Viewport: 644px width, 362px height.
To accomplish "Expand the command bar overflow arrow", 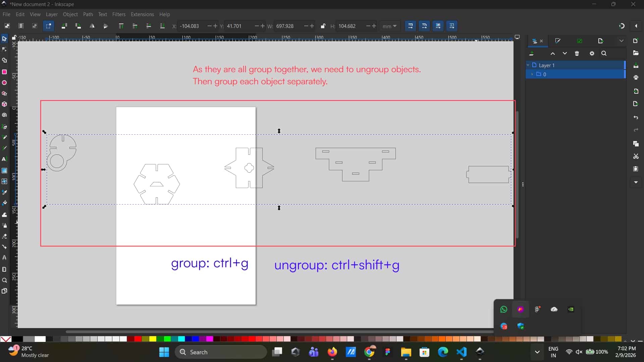I will point(636,182).
